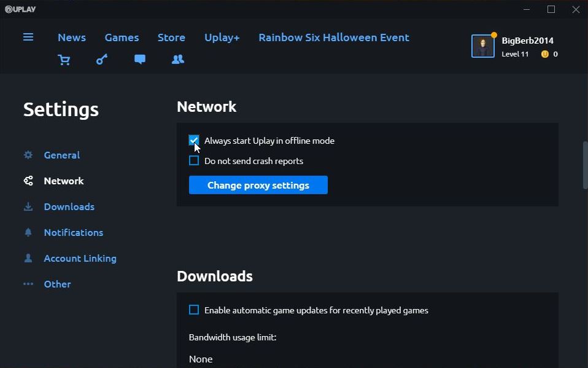Close the Uplay window
The image size is (588, 368).
click(x=576, y=9)
